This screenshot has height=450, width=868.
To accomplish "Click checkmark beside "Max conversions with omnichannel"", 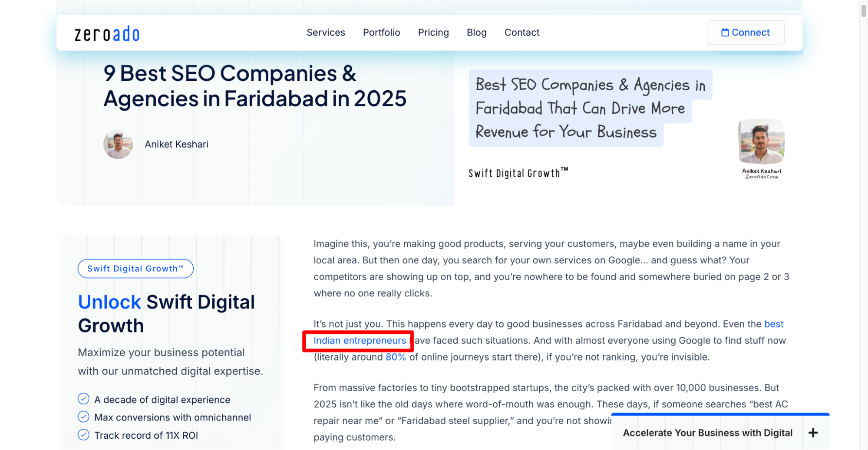I will 84,417.
